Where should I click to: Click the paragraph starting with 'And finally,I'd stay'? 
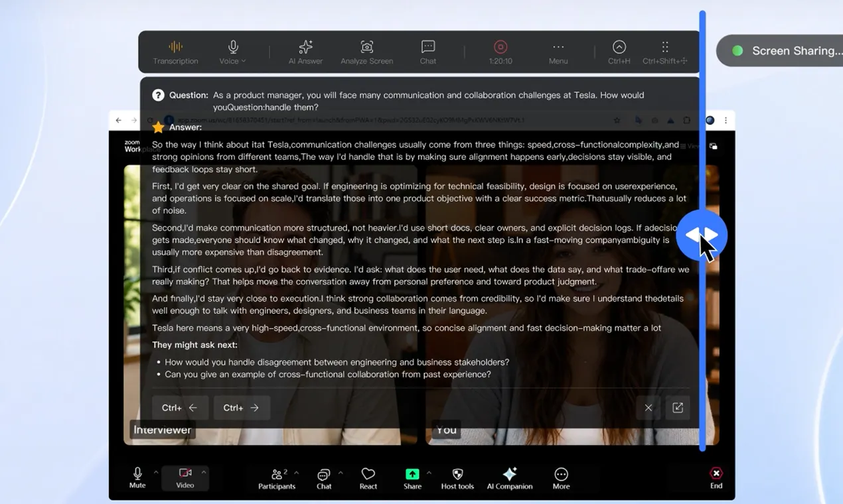418,304
